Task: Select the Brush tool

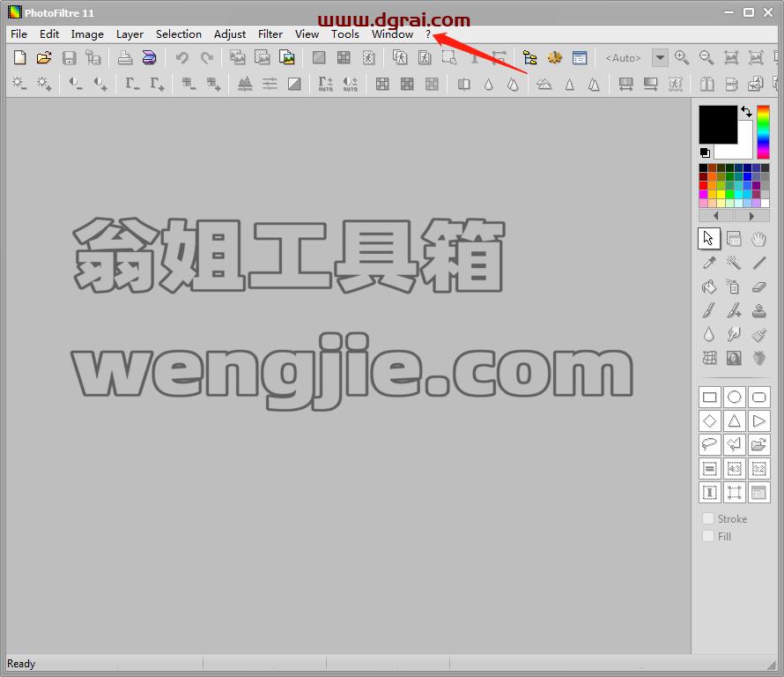Action: (x=709, y=310)
